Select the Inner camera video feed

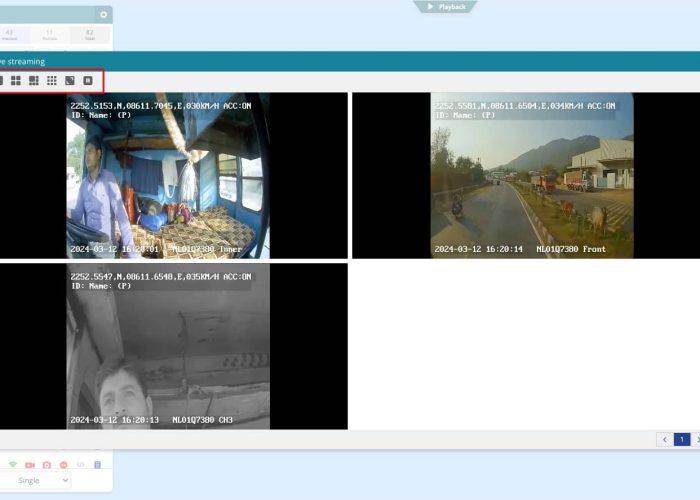[168, 176]
